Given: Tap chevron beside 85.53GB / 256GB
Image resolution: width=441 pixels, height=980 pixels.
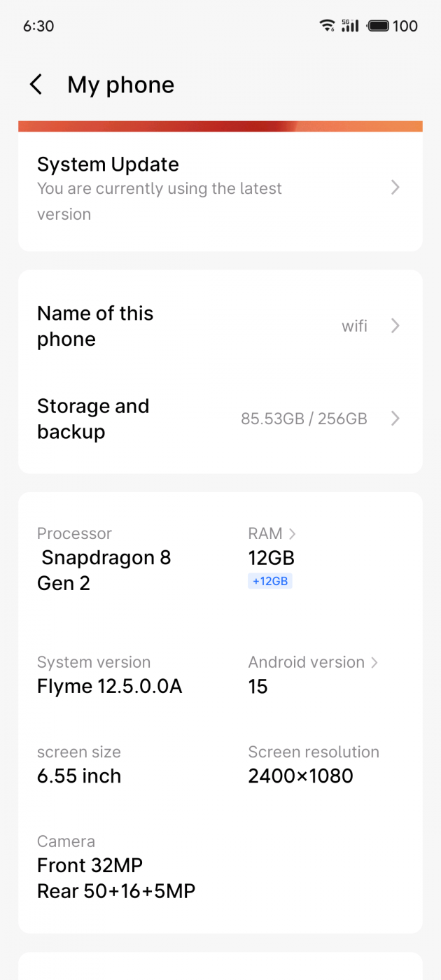Looking at the screenshot, I should coord(395,419).
